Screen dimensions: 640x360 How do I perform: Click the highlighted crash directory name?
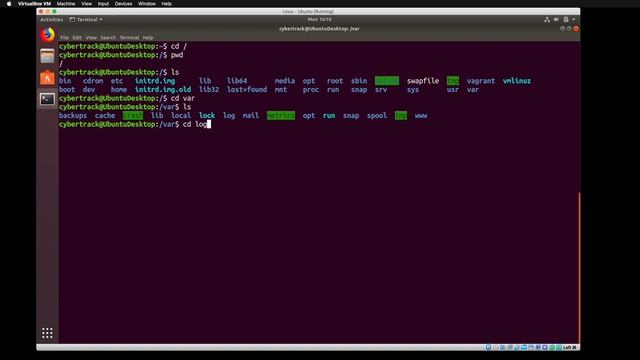tap(133, 116)
